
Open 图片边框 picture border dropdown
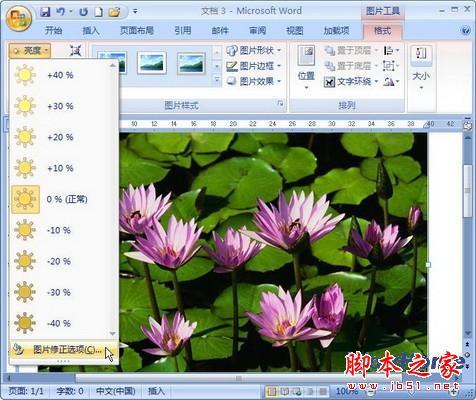[x=254, y=66]
